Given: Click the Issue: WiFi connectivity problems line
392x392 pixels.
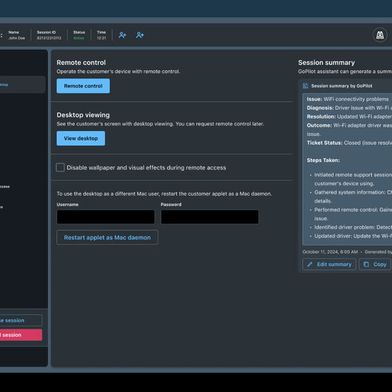Looking at the screenshot, I should click(x=348, y=99).
